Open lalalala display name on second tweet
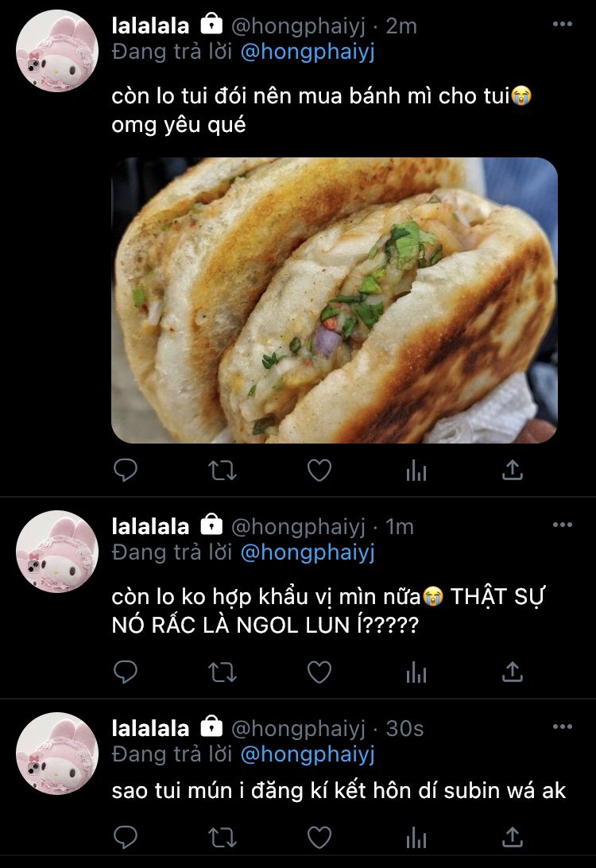 [150, 526]
